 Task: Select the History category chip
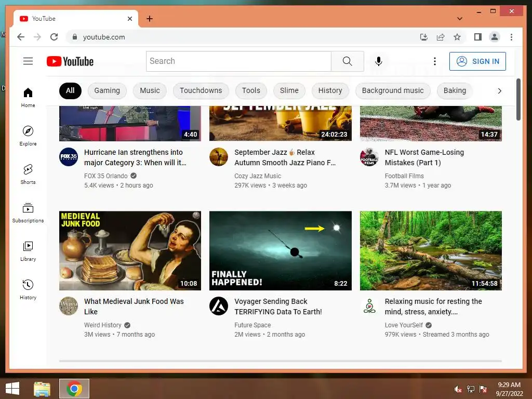(x=330, y=90)
